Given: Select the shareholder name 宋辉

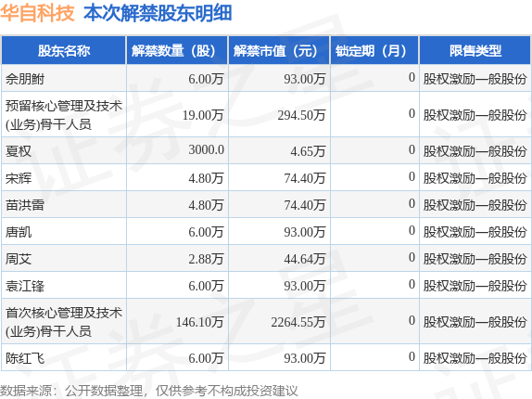Looking at the screenshot, I should coord(19,178).
